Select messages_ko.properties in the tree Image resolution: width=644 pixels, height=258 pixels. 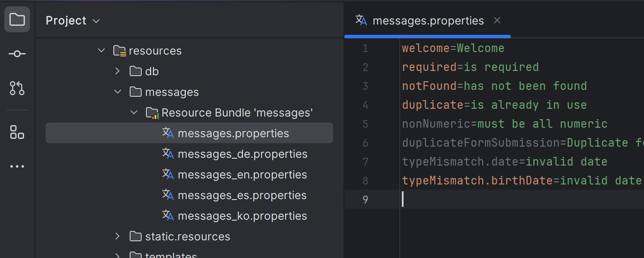[x=242, y=215]
